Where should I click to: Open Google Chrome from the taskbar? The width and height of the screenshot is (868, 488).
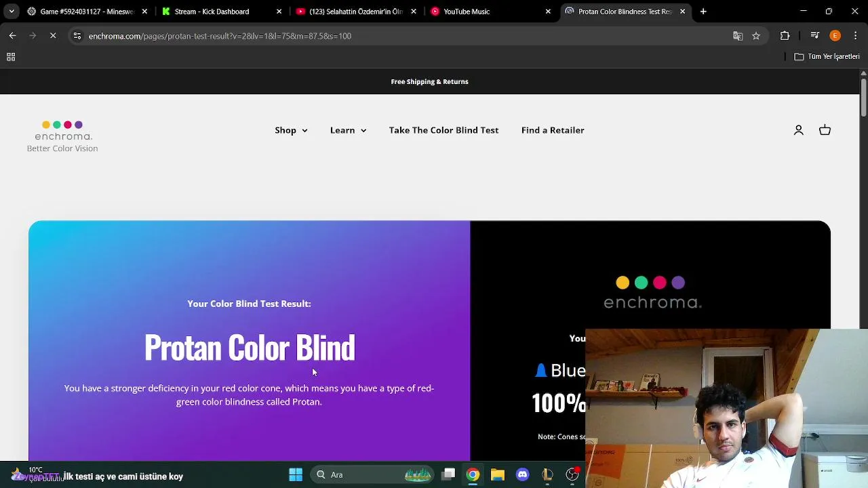click(x=473, y=474)
